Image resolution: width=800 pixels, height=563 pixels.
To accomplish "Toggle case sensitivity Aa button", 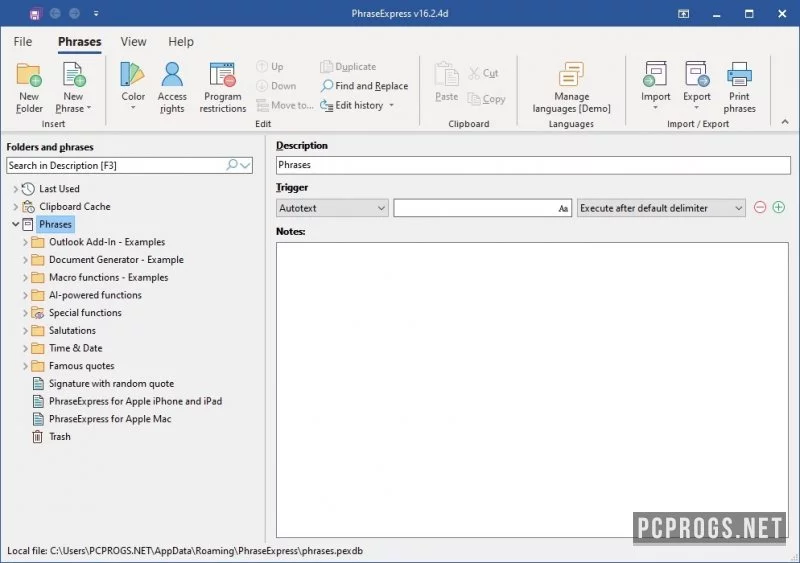I will tap(563, 208).
